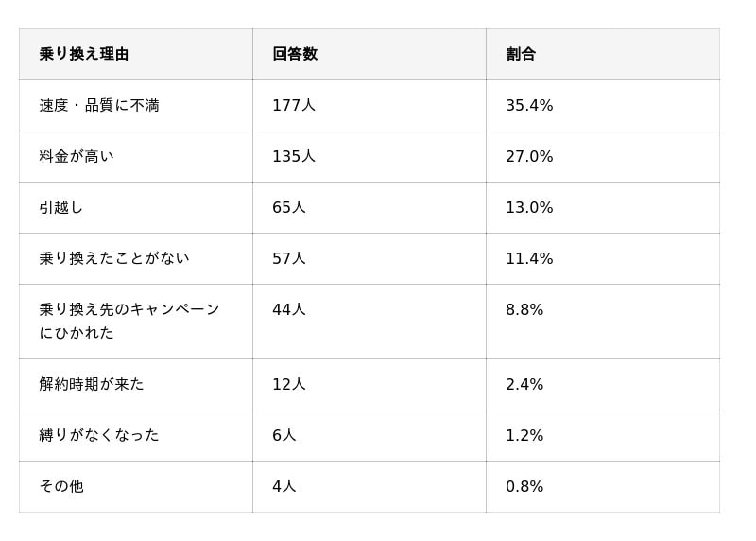Click the 引越し row label
The image size is (756, 541).
[x=61, y=207]
